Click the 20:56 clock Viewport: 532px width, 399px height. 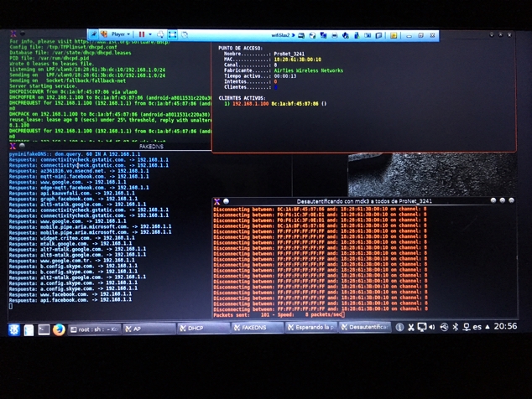point(506,327)
